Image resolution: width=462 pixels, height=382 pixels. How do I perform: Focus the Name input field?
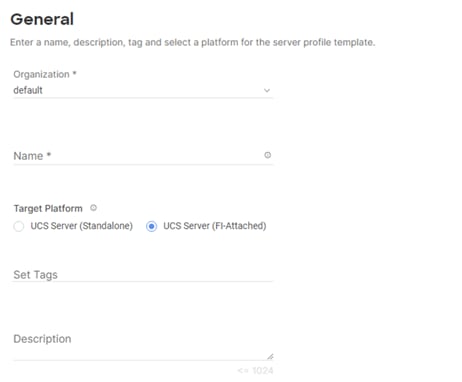tap(143, 156)
